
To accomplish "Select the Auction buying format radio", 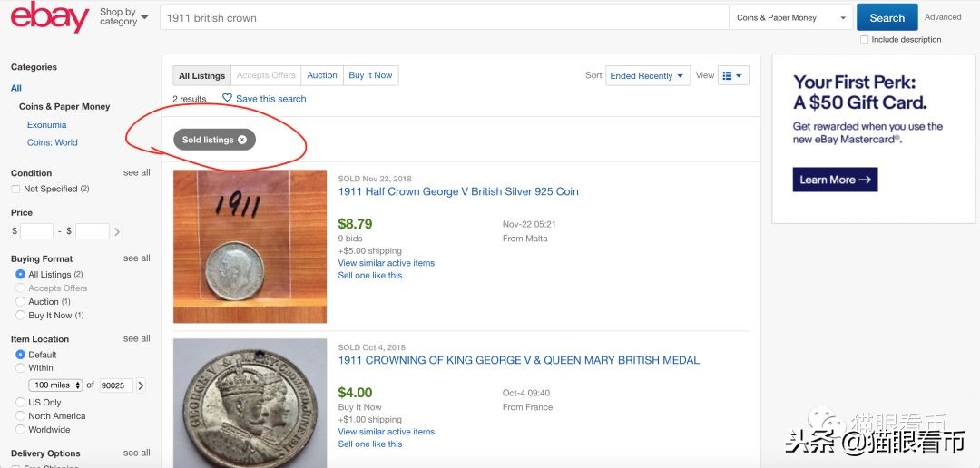I will [21, 301].
